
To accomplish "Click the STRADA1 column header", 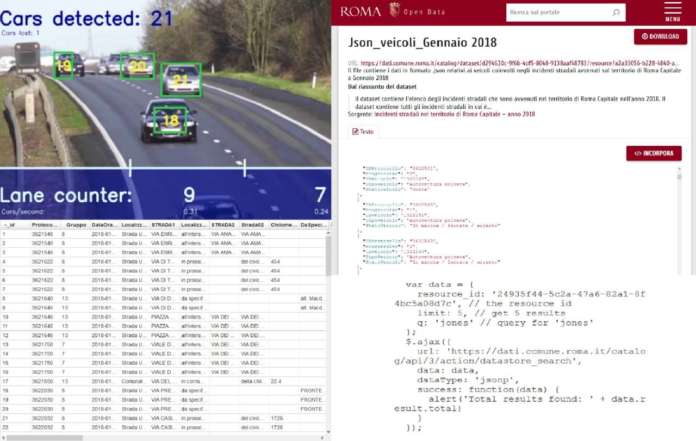I will [164, 225].
